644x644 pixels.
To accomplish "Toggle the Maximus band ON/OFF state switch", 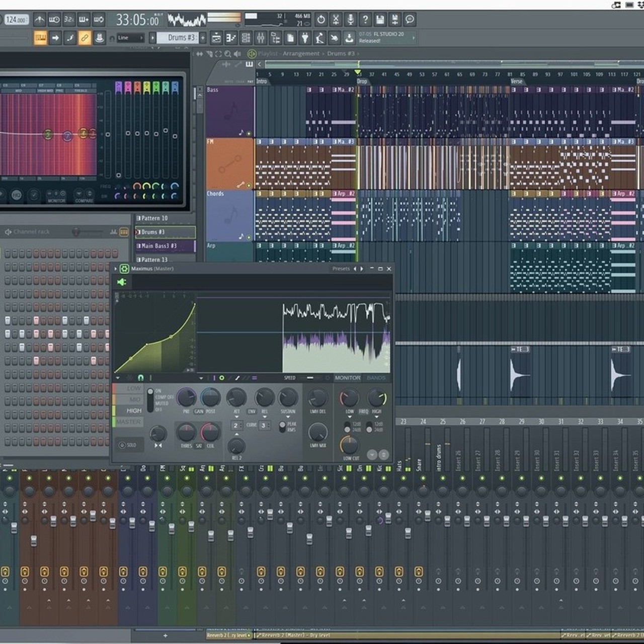I will (x=150, y=400).
